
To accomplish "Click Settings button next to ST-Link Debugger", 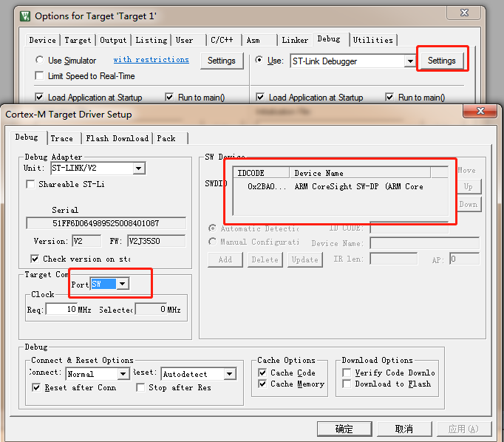I will (441, 61).
